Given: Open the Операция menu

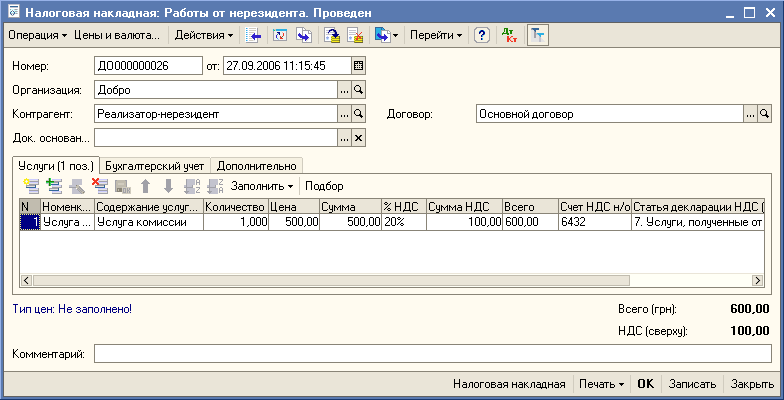Looking at the screenshot, I should coord(36,35).
